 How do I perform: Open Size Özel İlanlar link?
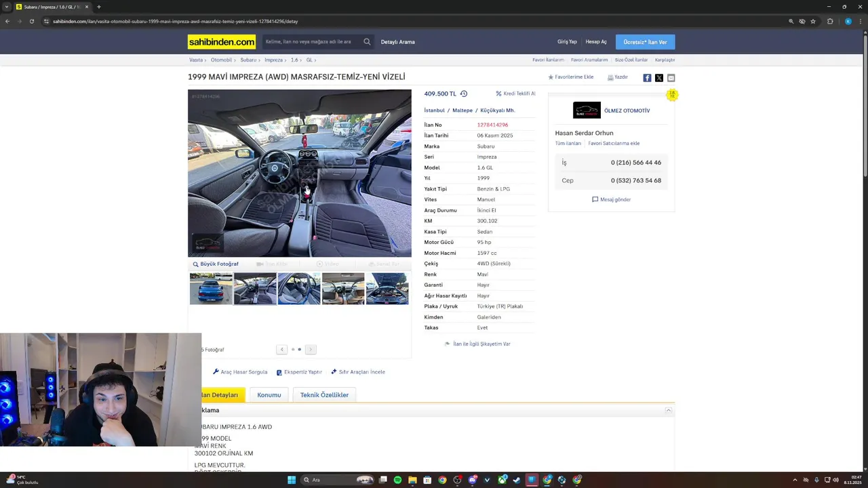coord(631,60)
